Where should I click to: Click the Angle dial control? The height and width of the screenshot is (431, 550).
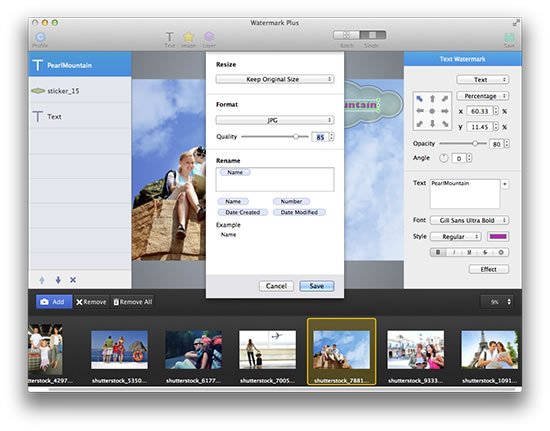coord(444,158)
